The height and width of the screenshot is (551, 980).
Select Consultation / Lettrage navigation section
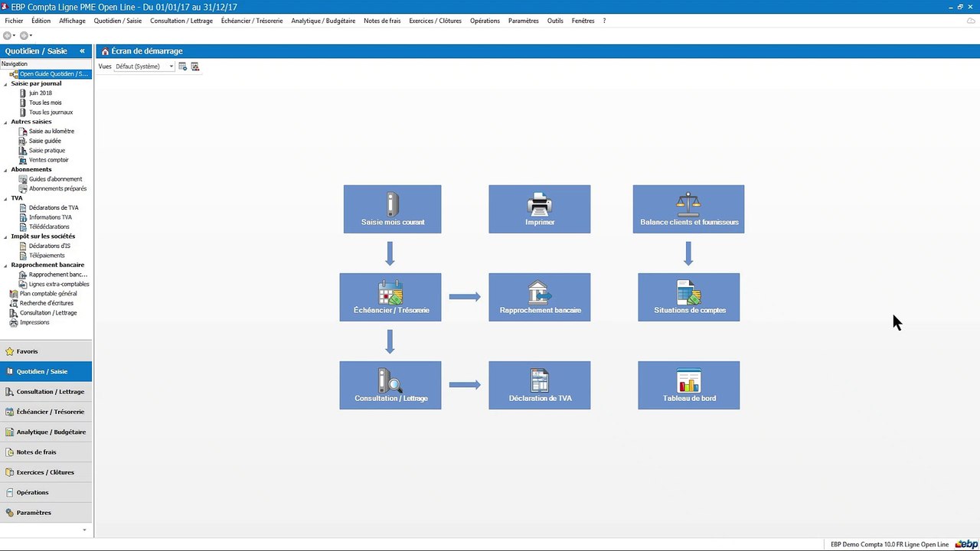tap(46, 392)
